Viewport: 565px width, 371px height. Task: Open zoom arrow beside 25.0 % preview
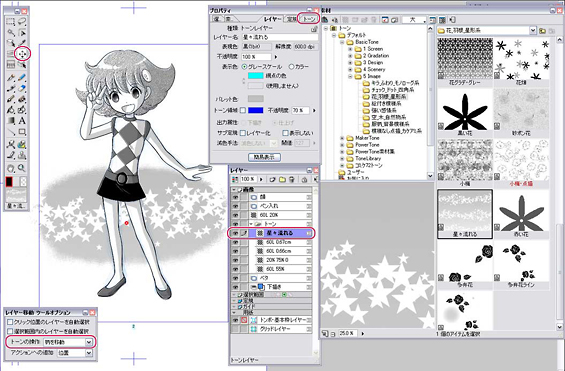point(362,334)
